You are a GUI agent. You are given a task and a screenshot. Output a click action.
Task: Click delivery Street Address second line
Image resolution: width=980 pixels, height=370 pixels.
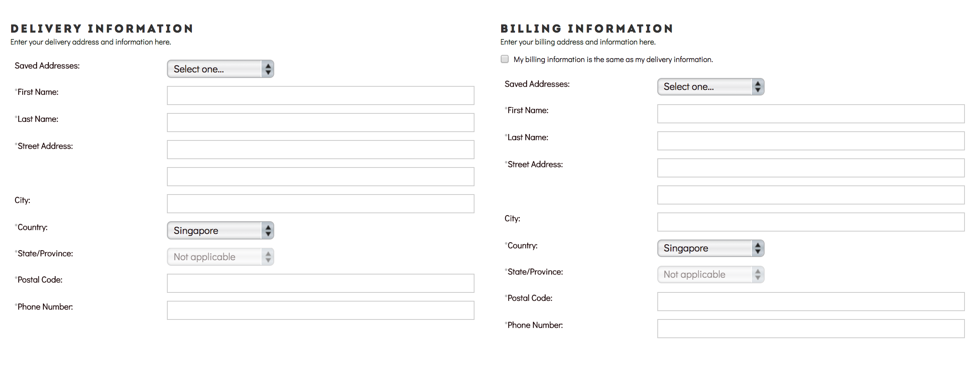point(321,177)
